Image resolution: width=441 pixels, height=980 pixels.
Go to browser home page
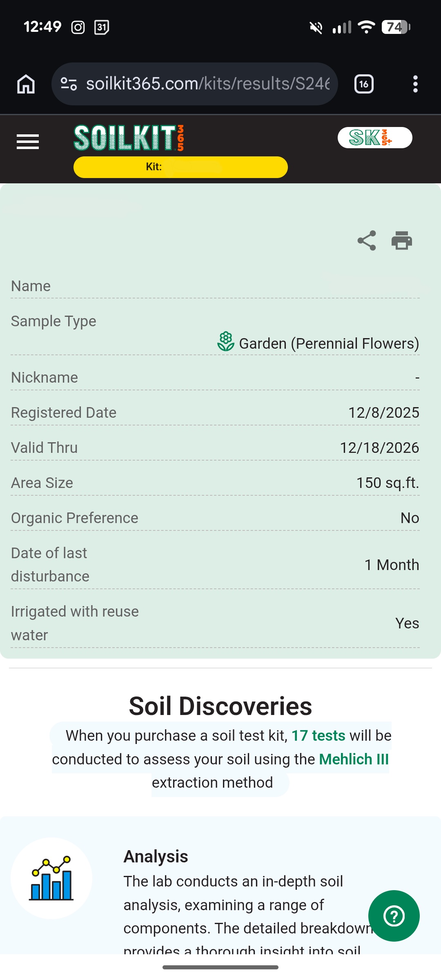click(26, 84)
